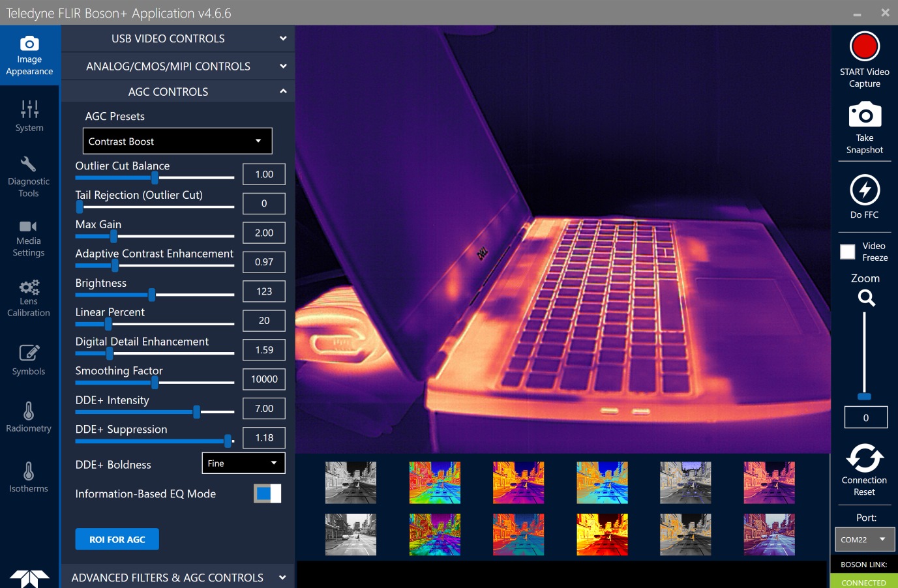Open the System sidebar section

tap(29, 116)
